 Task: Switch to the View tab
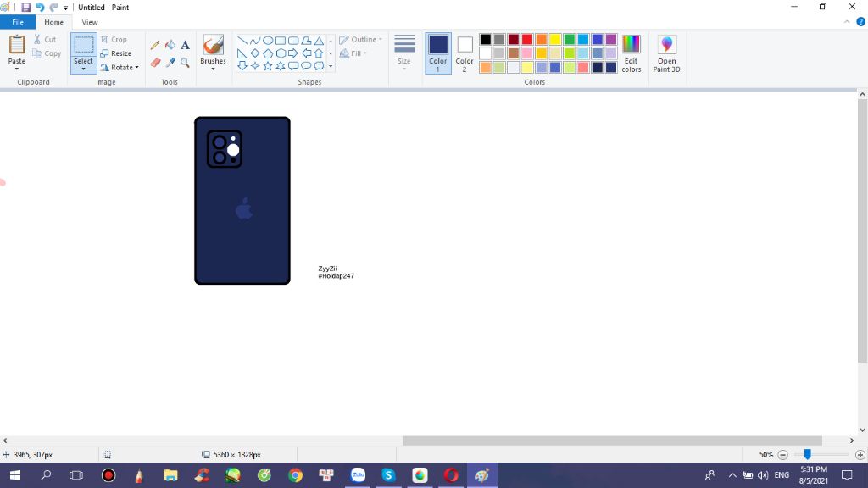tap(90, 22)
